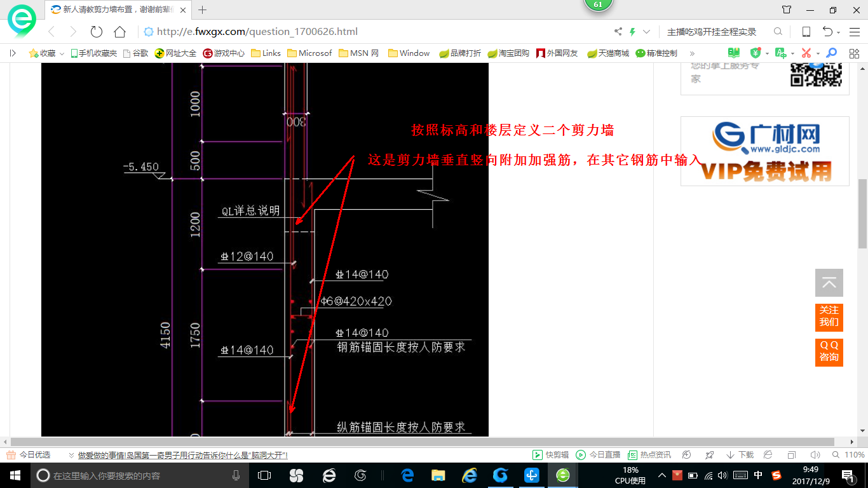Click the QQ咨询 orange button
Screen dimensions: 868x488
pyautogui.click(x=829, y=351)
